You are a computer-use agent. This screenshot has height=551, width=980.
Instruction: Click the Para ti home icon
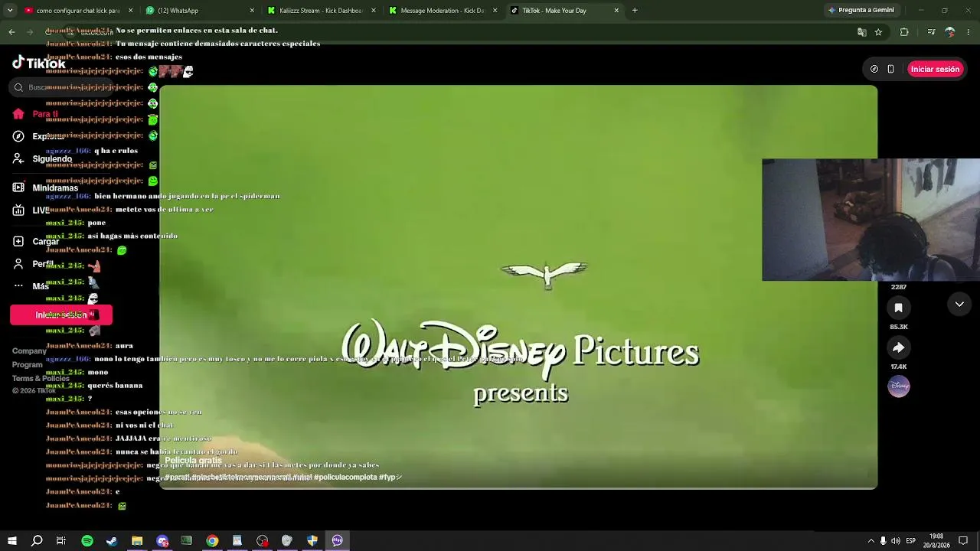point(18,114)
